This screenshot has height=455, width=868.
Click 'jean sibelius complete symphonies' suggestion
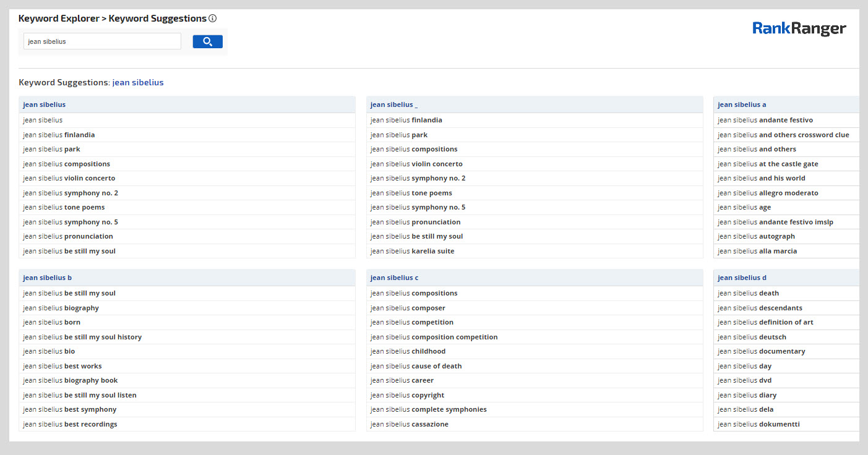pyautogui.click(x=428, y=409)
